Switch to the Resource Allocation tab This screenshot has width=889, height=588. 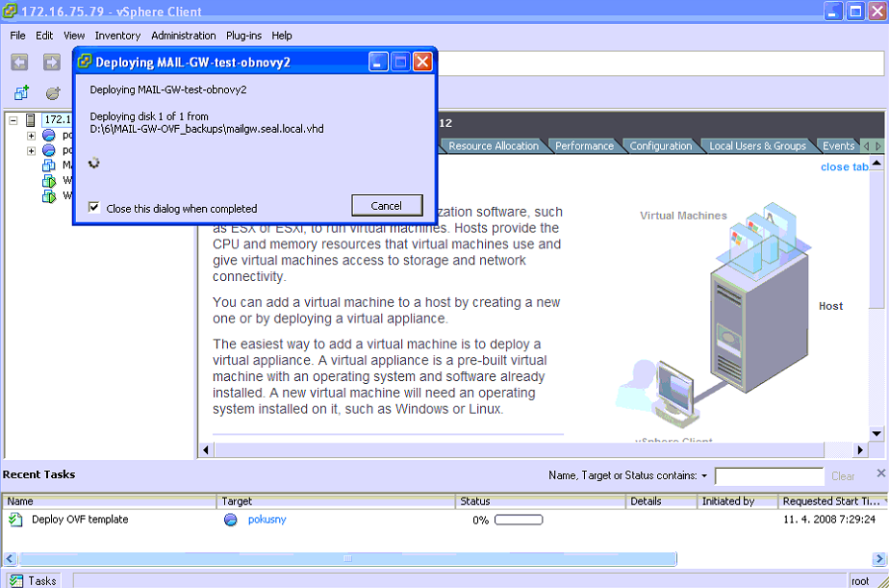(x=494, y=145)
